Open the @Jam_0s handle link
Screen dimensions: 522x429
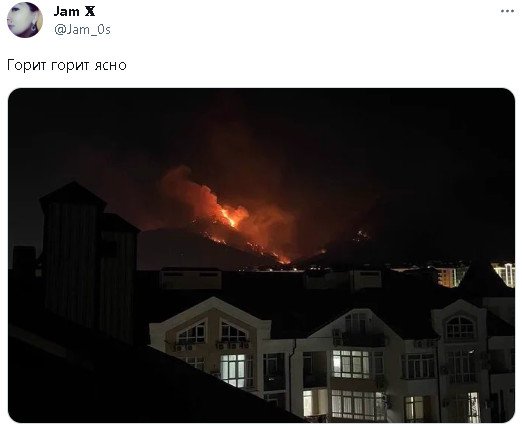click(x=82, y=30)
